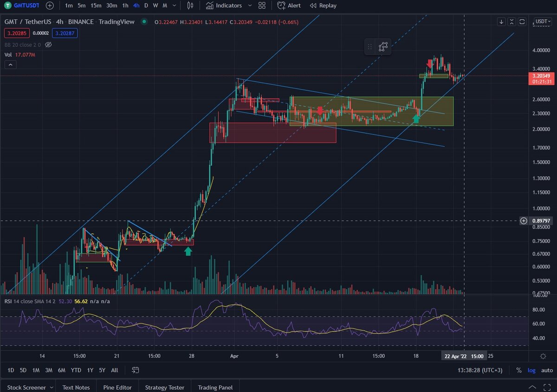
Task: Open the Strategy Tester tab
Action: pyautogui.click(x=165, y=387)
